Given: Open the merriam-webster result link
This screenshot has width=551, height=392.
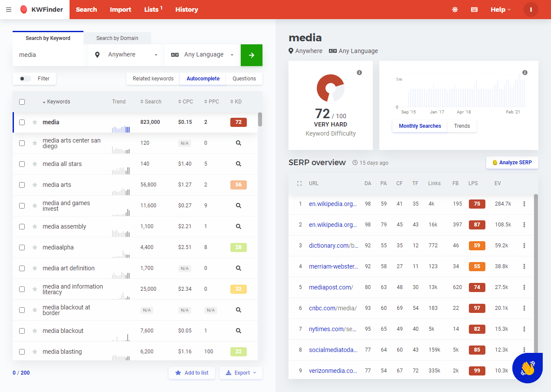Looking at the screenshot, I should point(334,266).
